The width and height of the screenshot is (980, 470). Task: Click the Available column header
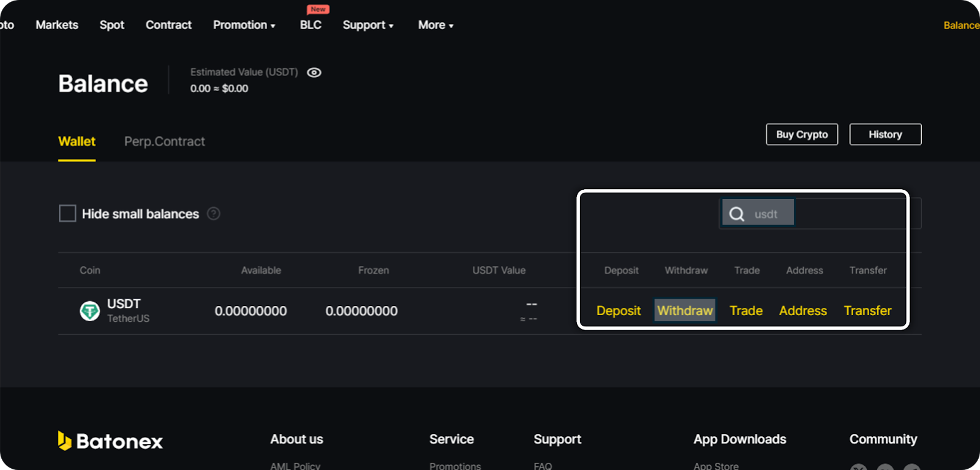tap(261, 270)
